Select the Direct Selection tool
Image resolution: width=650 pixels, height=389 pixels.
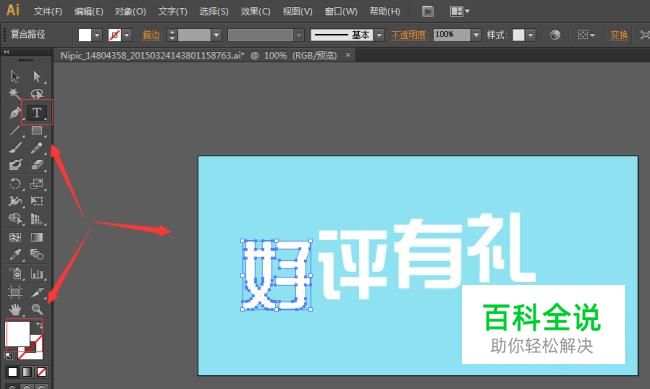36,77
